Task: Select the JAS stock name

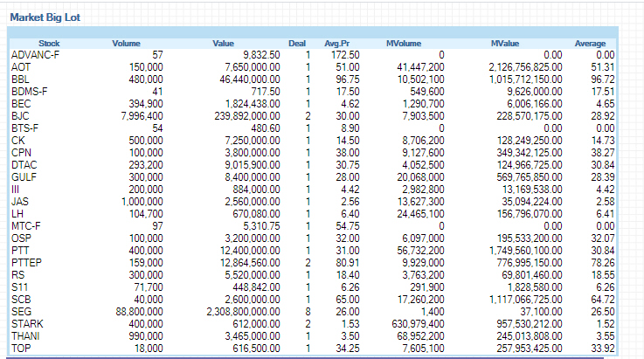Action: [20, 202]
